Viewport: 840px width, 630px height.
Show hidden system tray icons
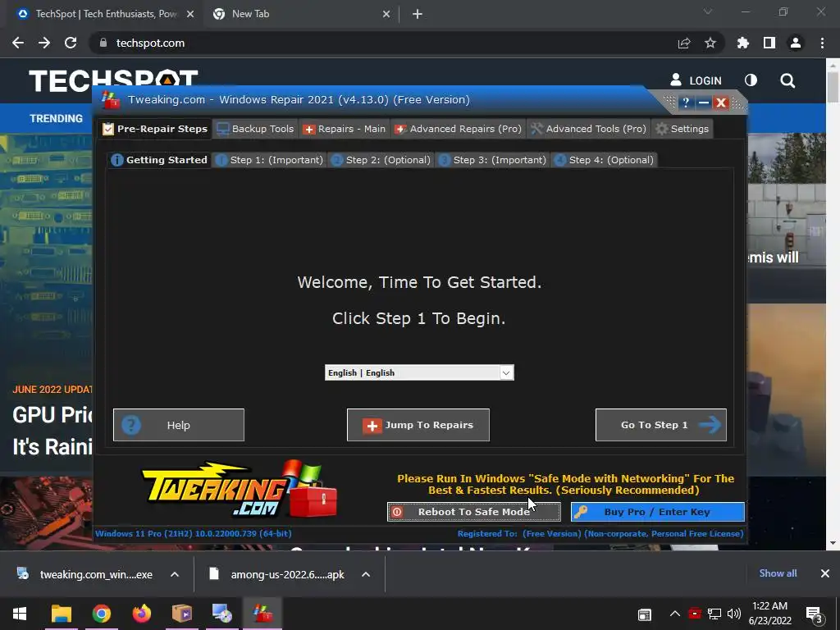(x=674, y=614)
